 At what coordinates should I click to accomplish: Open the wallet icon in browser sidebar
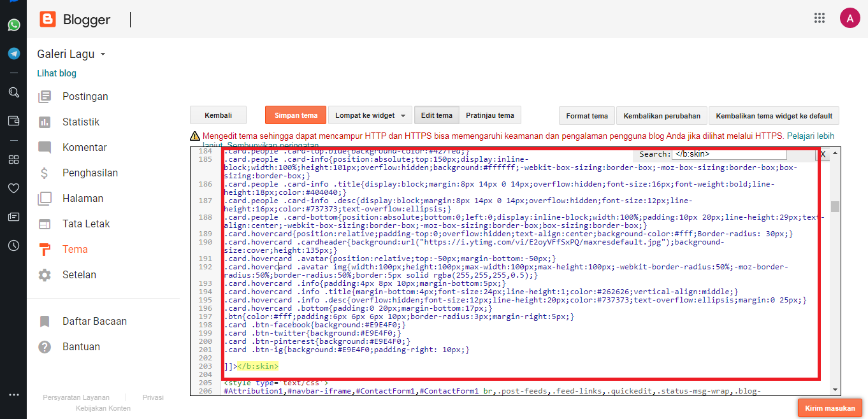(x=13, y=120)
